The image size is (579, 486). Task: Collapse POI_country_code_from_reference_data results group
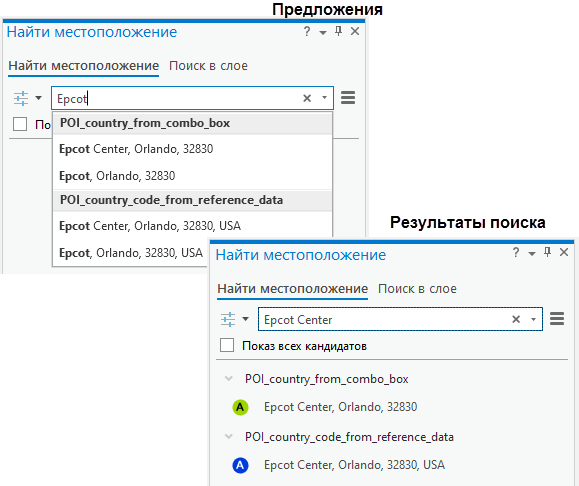click(229, 437)
